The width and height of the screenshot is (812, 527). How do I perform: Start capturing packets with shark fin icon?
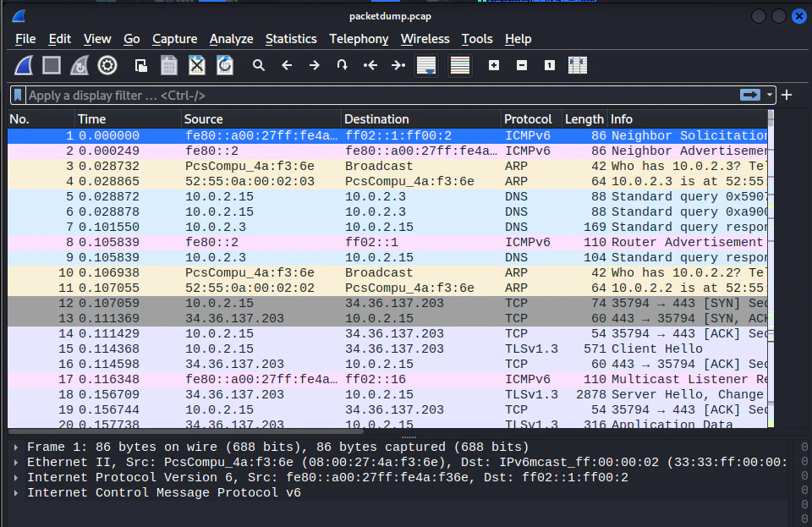point(24,65)
